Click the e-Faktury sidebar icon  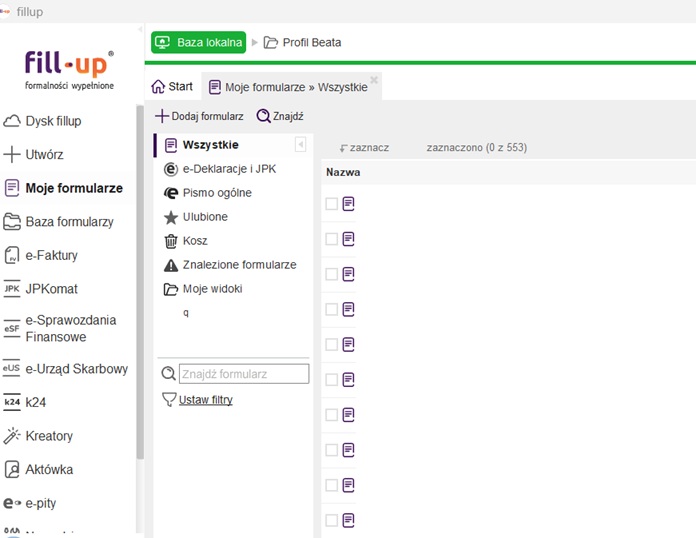[x=12, y=255]
